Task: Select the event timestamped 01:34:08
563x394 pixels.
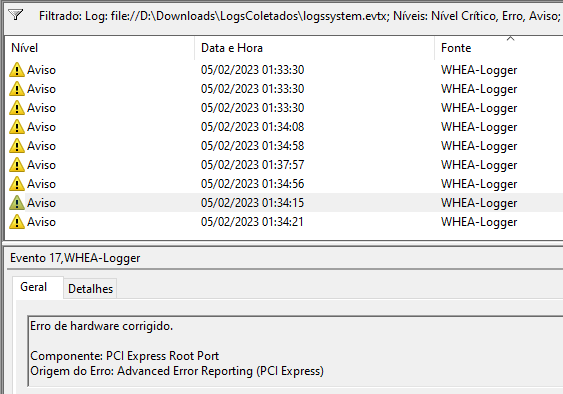Action: [252, 127]
